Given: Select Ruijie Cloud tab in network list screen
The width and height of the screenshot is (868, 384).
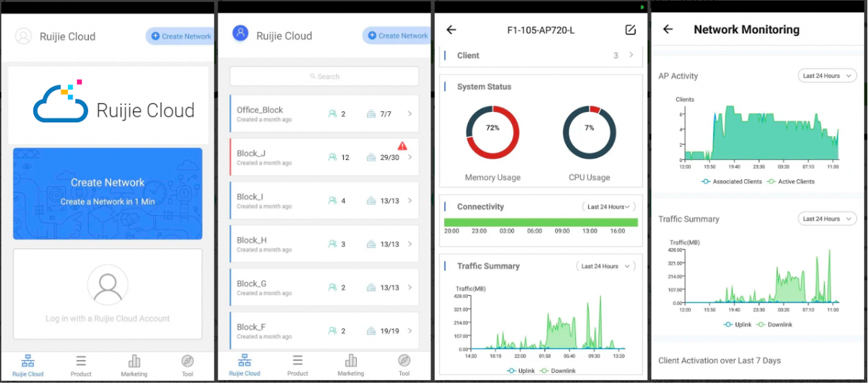Looking at the screenshot, I should tap(244, 365).
